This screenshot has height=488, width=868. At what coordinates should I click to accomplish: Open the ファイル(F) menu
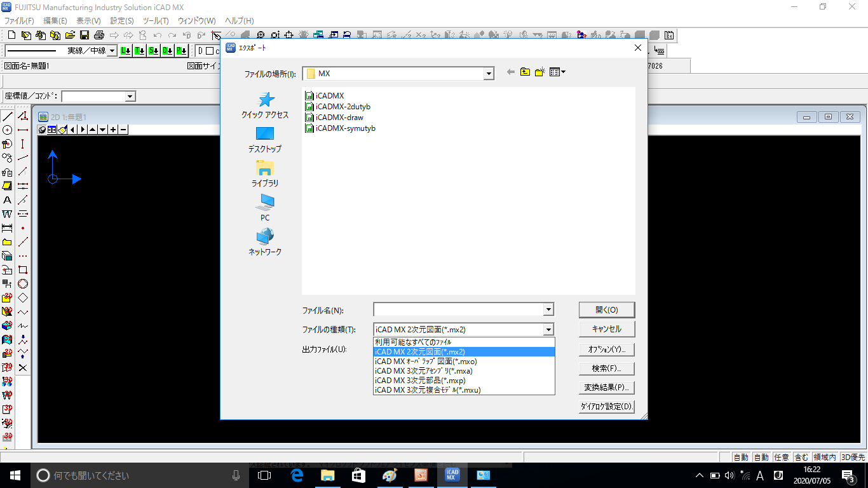pyautogui.click(x=19, y=21)
